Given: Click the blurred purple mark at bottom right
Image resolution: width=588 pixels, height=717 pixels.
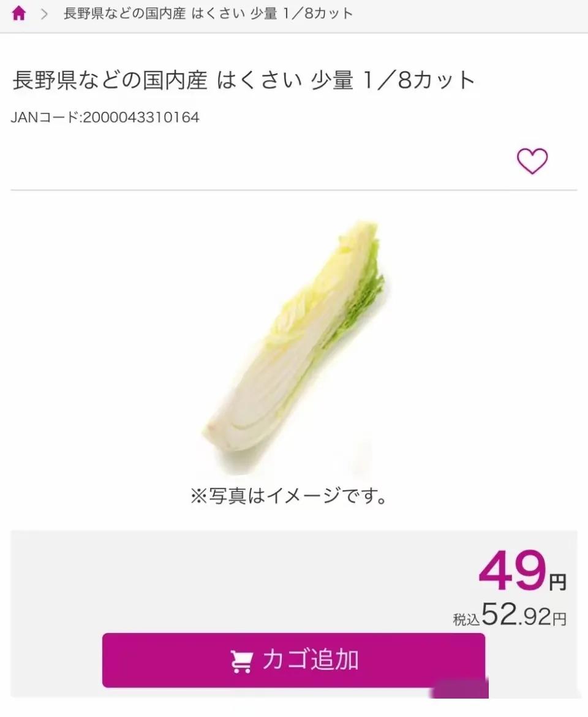Looking at the screenshot, I should click(459, 689).
